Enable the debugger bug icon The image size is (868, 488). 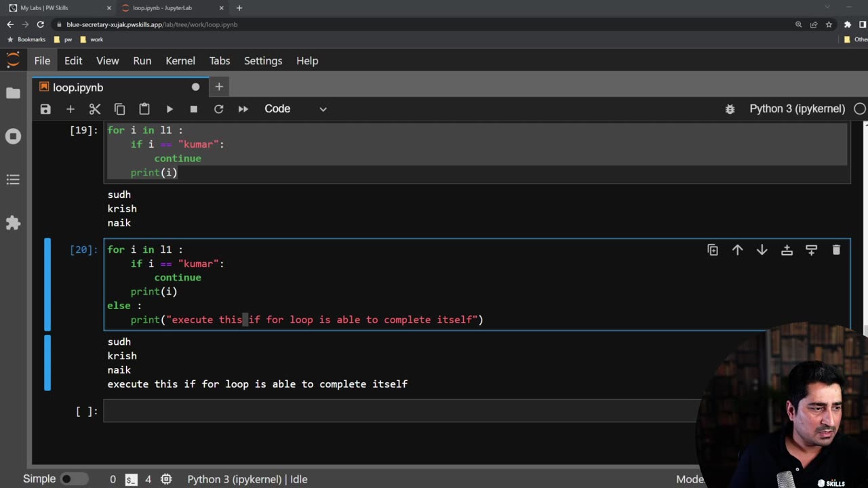tap(730, 109)
